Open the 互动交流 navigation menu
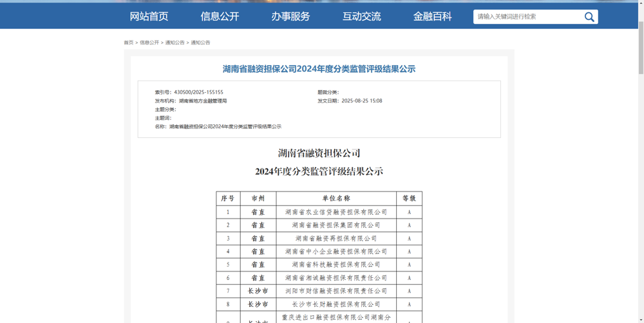 point(362,16)
